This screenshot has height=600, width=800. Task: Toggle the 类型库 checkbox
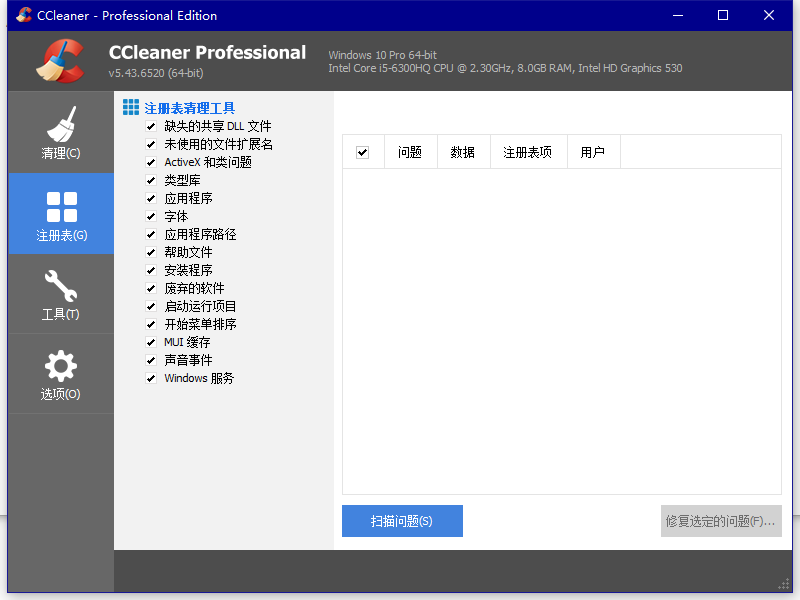(151, 180)
